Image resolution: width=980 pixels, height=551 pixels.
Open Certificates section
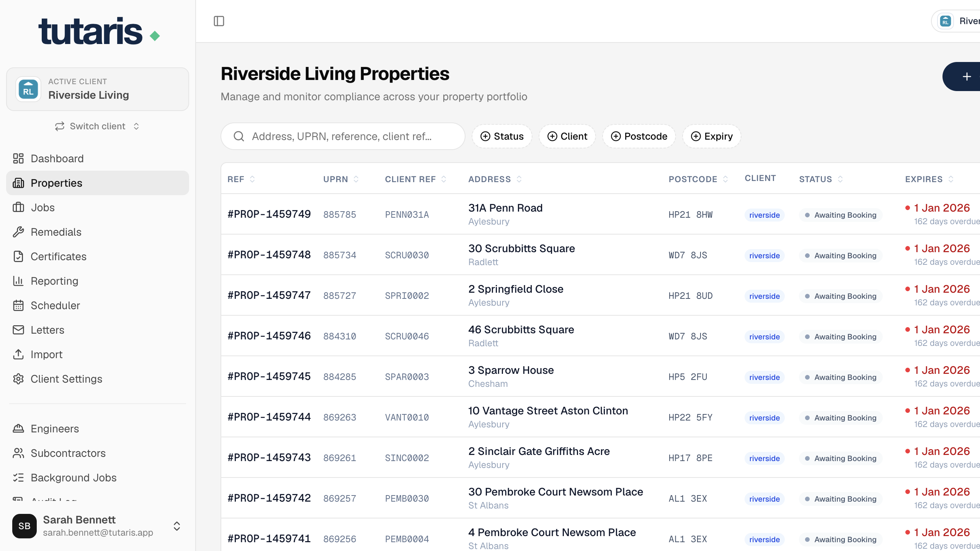click(x=98, y=256)
